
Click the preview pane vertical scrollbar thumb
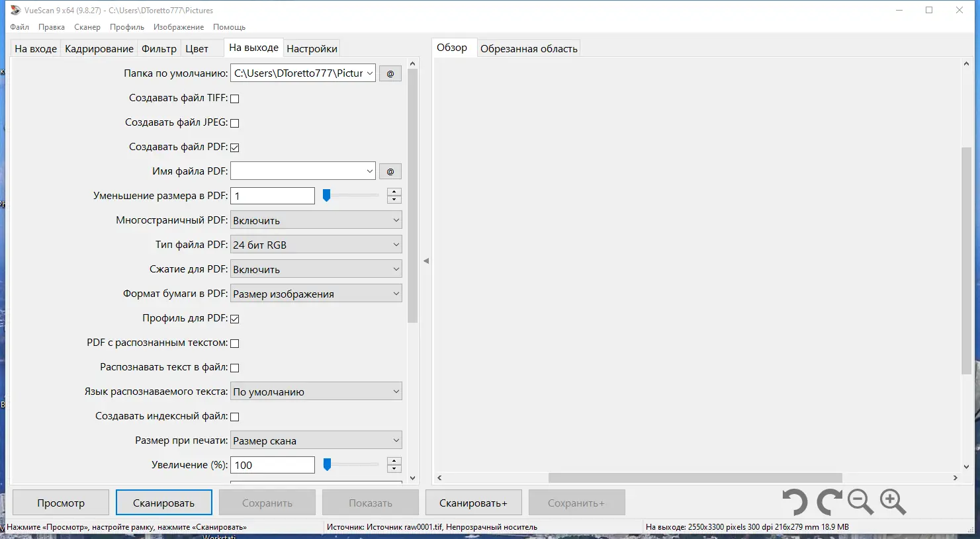[x=966, y=261]
